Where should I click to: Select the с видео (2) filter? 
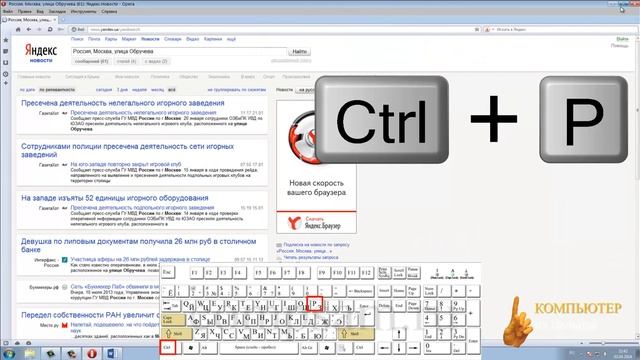[156, 61]
